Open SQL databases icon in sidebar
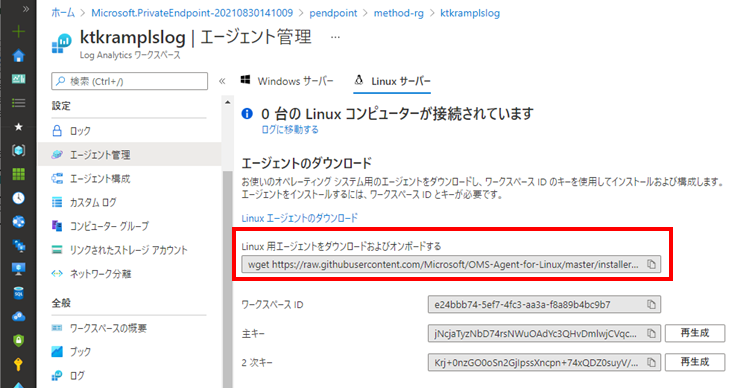This screenshot has width=748, height=388. click(19, 293)
